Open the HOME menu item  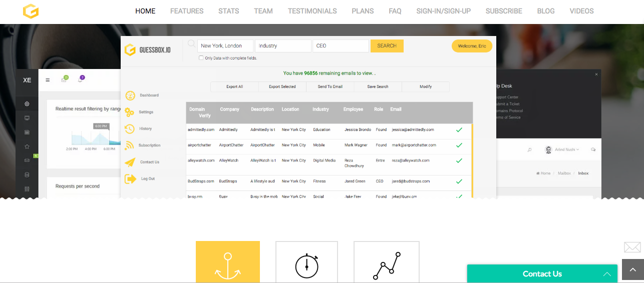pyautogui.click(x=145, y=11)
